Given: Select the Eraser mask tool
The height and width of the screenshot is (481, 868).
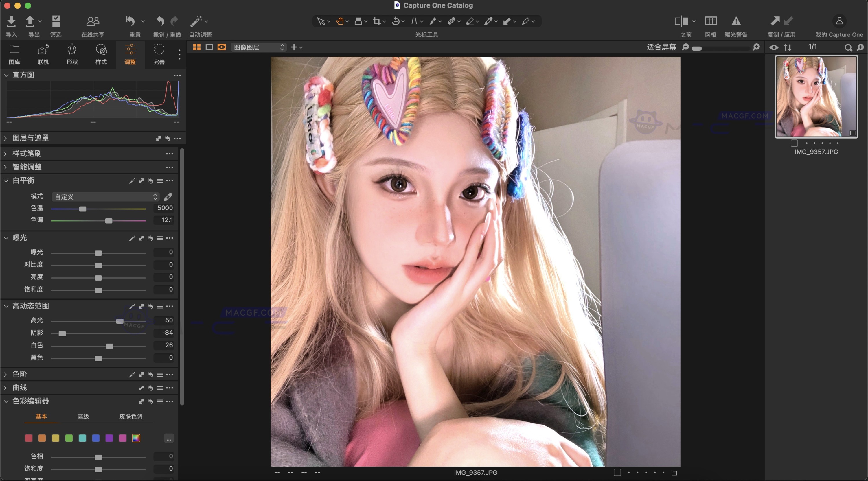Looking at the screenshot, I should point(471,21).
